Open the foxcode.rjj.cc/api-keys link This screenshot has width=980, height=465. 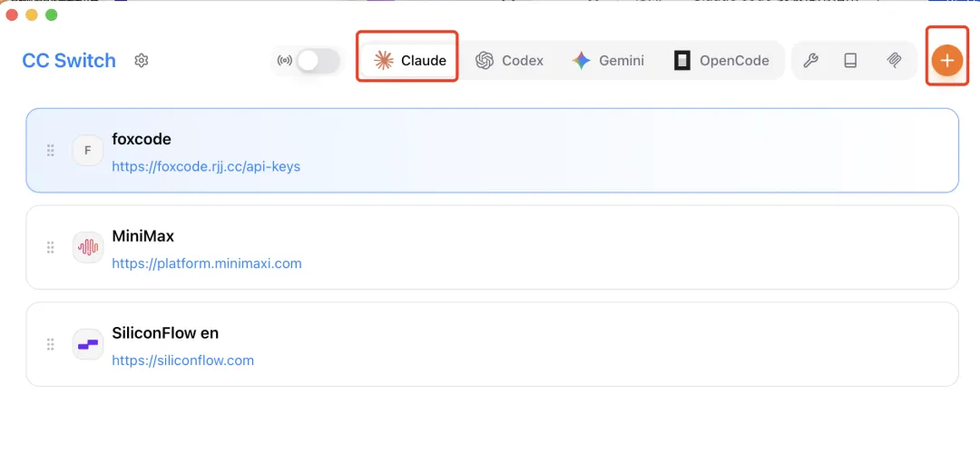pyautogui.click(x=206, y=167)
